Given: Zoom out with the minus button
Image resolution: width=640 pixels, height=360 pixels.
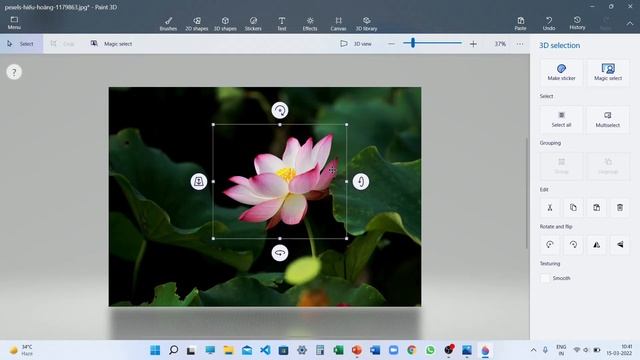Looking at the screenshot, I should coord(391,44).
